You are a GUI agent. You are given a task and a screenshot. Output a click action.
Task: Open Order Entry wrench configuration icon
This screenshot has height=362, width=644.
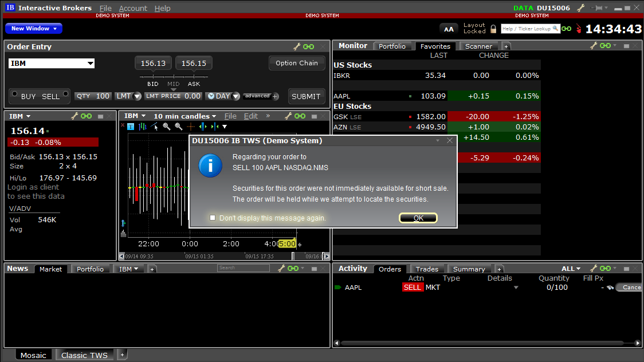(x=297, y=47)
